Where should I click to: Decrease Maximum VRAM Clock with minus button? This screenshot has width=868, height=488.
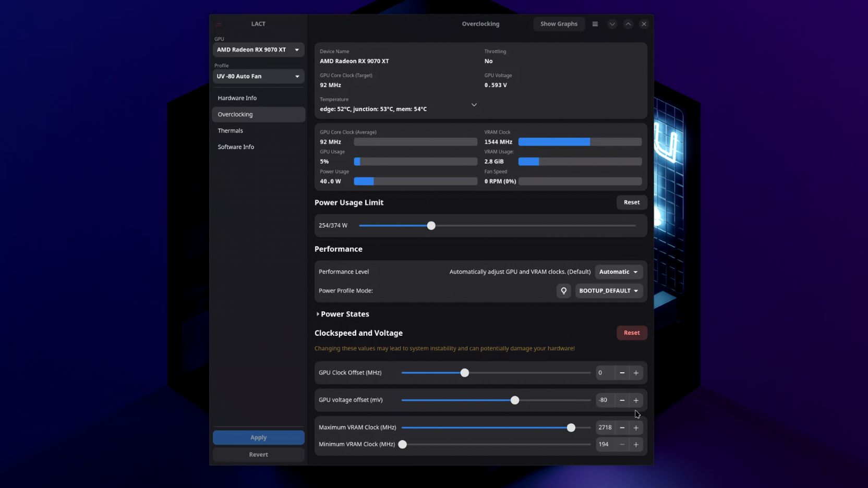[622, 428]
